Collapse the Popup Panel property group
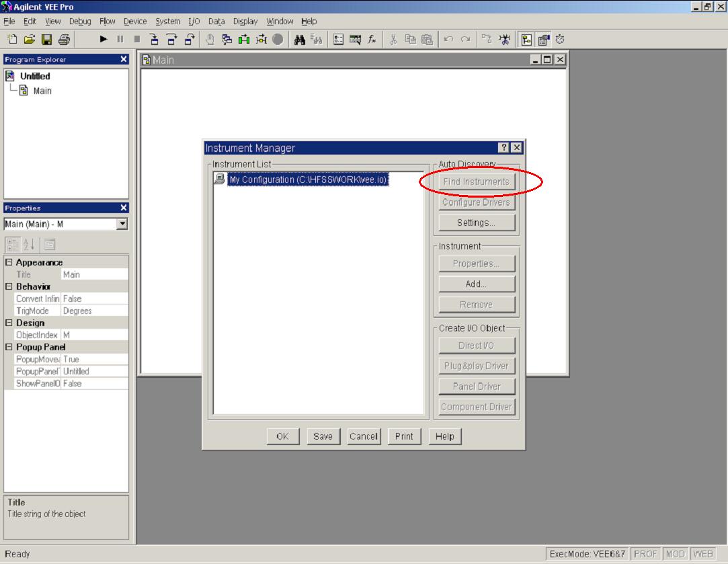The width and height of the screenshot is (728, 564). 9,348
